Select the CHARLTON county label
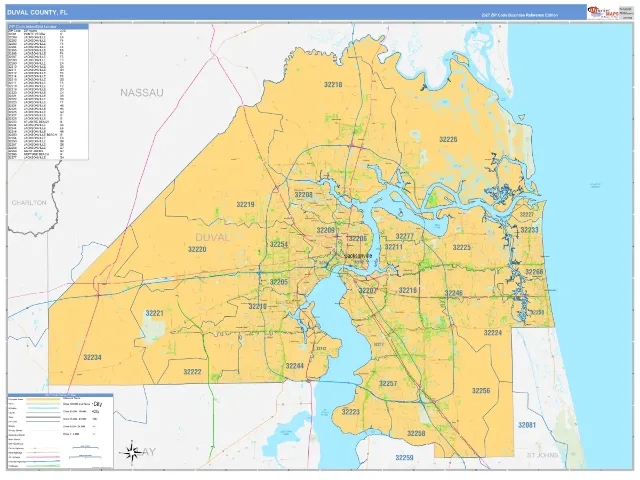Image resolution: width=640 pixels, height=480 pixels. point(29,202)
